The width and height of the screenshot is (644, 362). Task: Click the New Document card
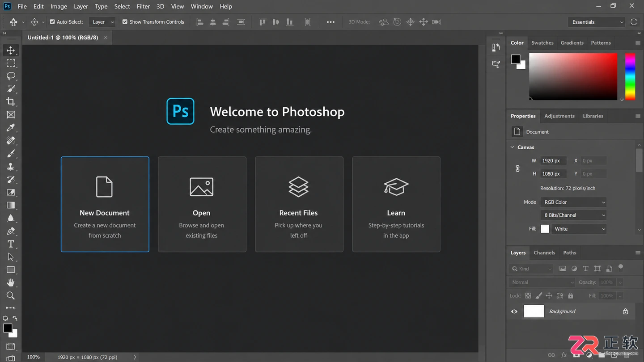point(105,204)
